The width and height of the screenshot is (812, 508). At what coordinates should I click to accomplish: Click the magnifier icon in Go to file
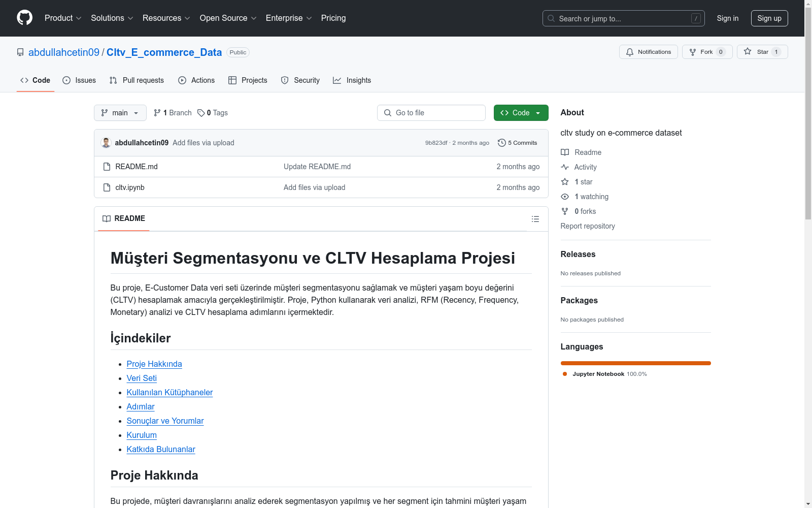point(388,113)
